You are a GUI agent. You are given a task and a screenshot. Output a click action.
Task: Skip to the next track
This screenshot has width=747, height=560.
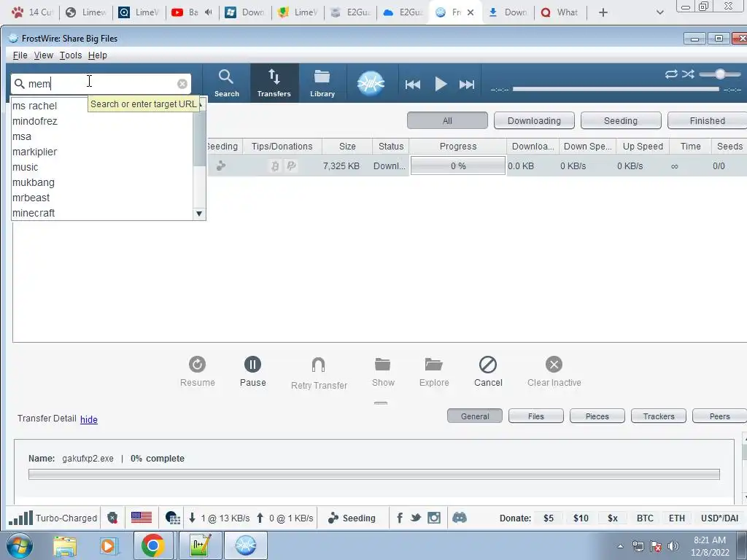tap(466, 85)
